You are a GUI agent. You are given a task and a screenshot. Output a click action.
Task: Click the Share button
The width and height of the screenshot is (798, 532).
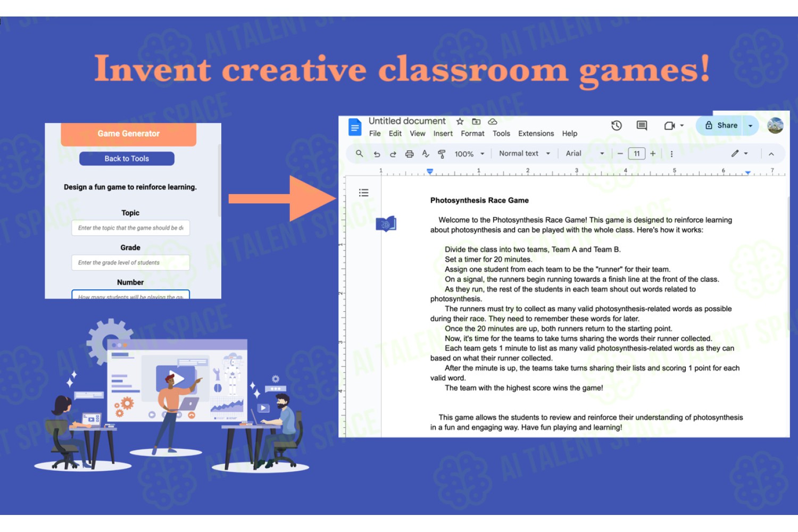[x=721, y=126]
